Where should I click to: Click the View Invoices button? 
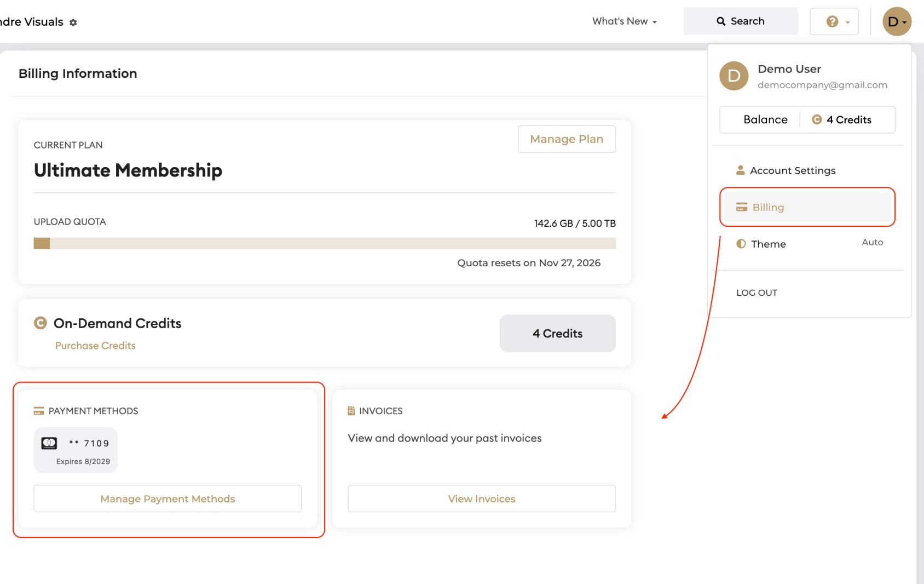pyautogui.click(x=482, y=499)
